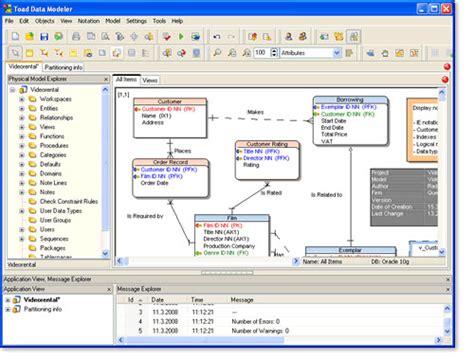Open the File menu
The image size is (474, 360).
(x=9, y=21)
